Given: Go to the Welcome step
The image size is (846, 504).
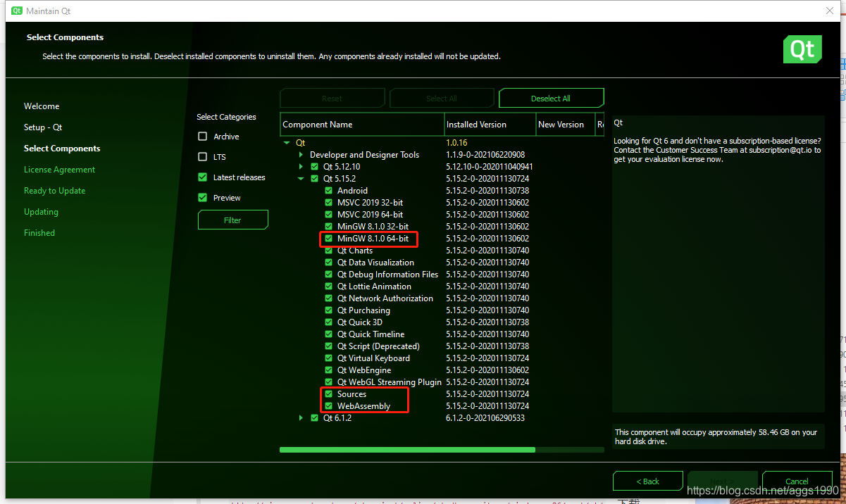Looking at the screenshot, I should pos(42,106).
